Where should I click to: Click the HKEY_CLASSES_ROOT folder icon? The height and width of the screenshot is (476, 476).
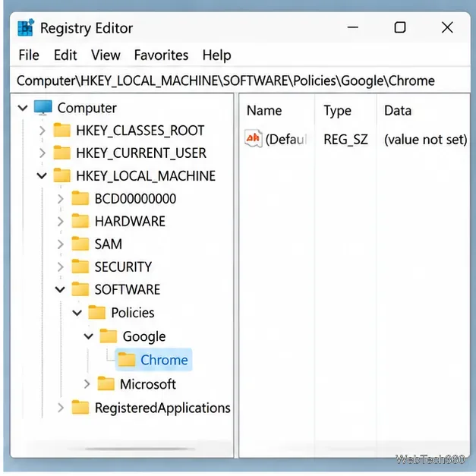click(62, 130)
